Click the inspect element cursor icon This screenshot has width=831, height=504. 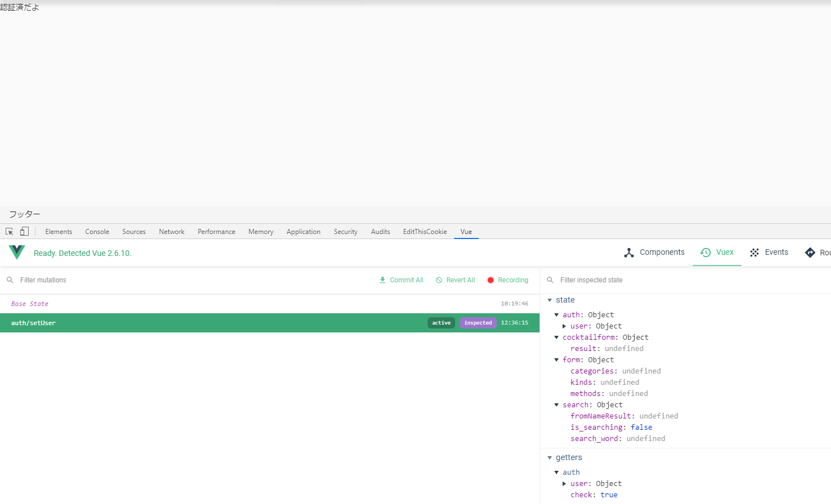click(x=10, y=232)
